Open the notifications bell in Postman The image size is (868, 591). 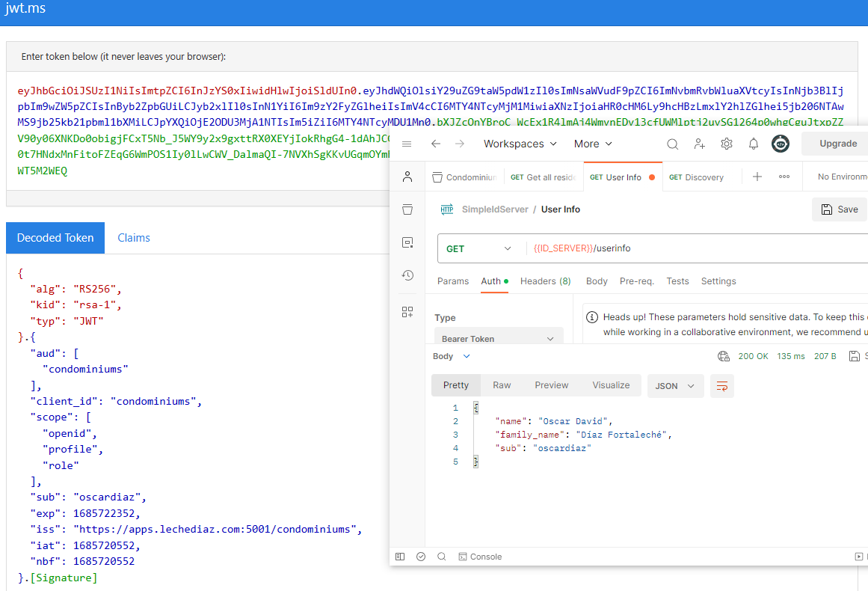(x=753, y=144)
